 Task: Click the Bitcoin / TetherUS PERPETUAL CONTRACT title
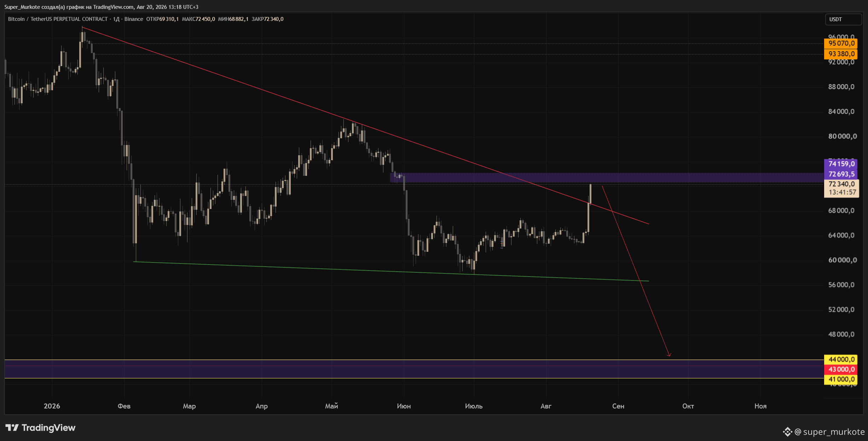point(58,19)
